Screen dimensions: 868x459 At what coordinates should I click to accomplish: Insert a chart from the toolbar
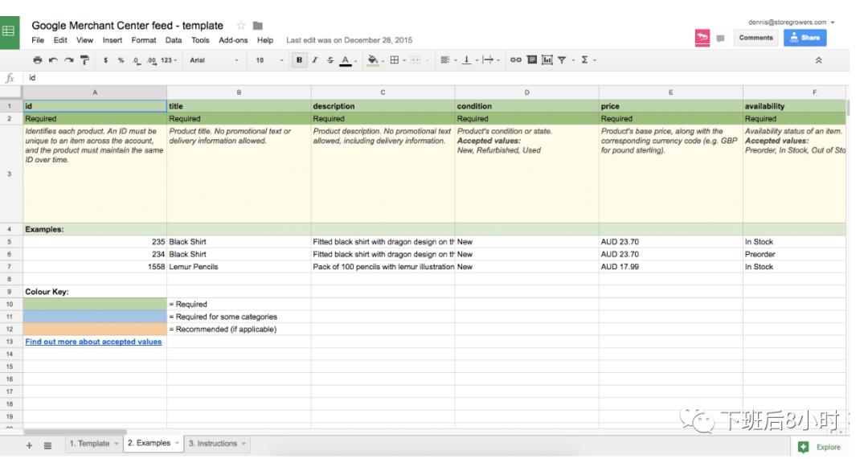546,60
